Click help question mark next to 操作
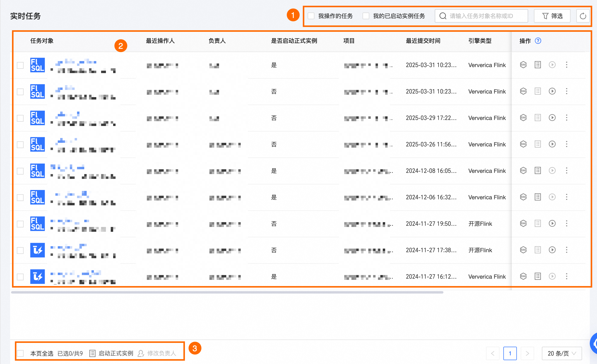The image size is (597, 364). (x=538, y=41)
